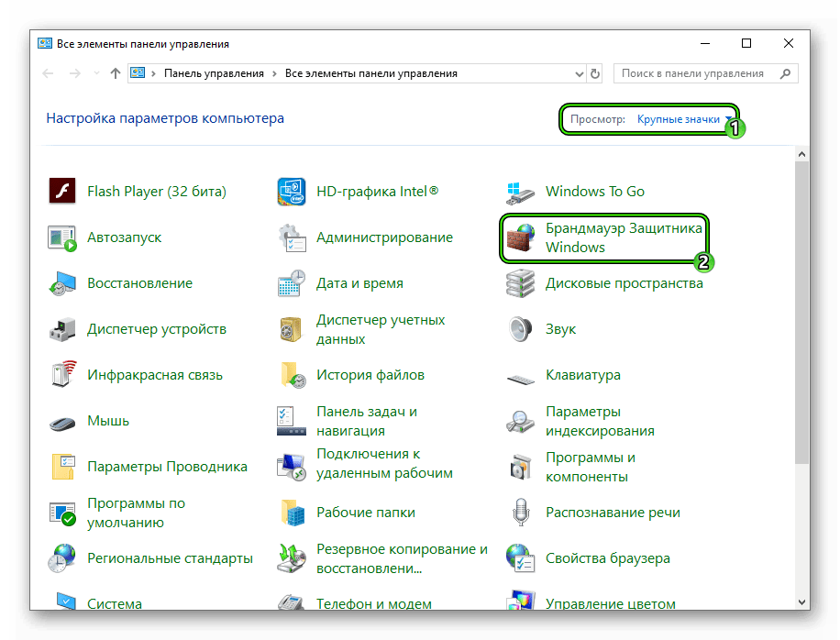This screenshot has height=640, width=840.
Task: Open the Восстановление icon
Action: (x=62, y=283)
